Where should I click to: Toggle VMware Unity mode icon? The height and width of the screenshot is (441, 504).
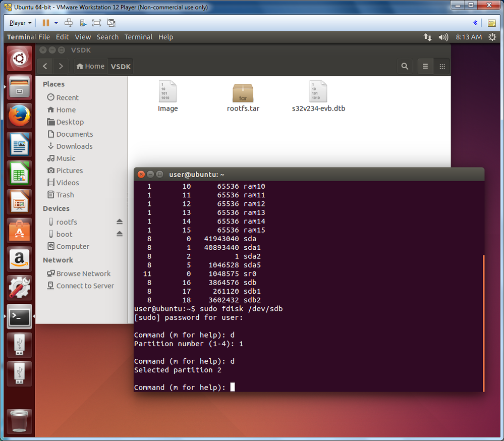click(x=111, y=23)
